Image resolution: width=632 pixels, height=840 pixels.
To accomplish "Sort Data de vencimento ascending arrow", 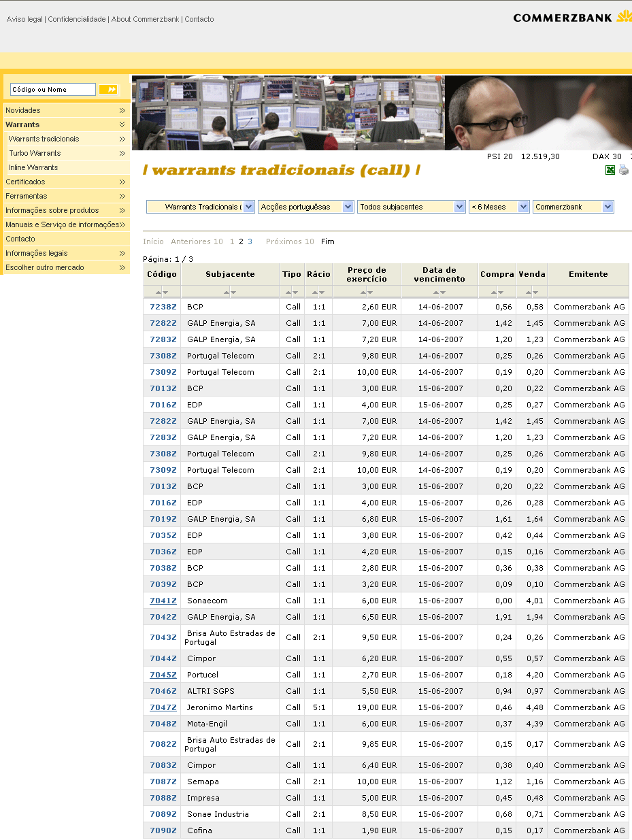I will (x=436, y=292).
